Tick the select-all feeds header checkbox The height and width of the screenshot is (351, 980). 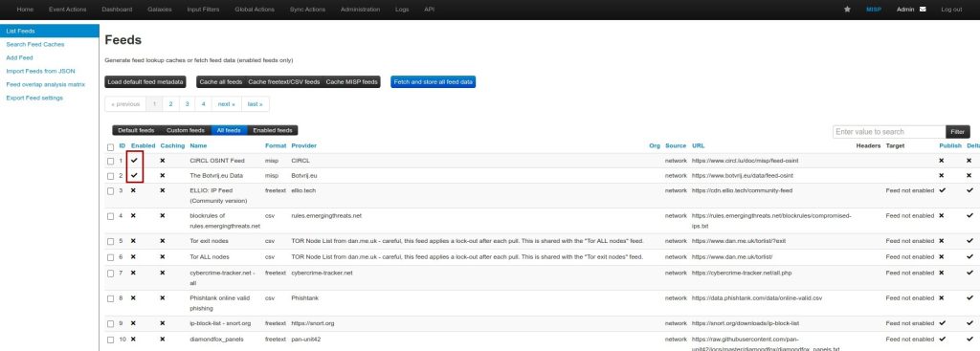111,147
